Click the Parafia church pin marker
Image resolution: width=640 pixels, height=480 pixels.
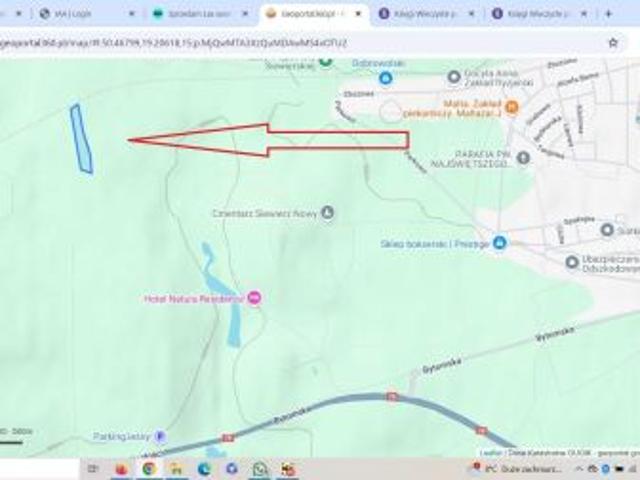point(523,157)
